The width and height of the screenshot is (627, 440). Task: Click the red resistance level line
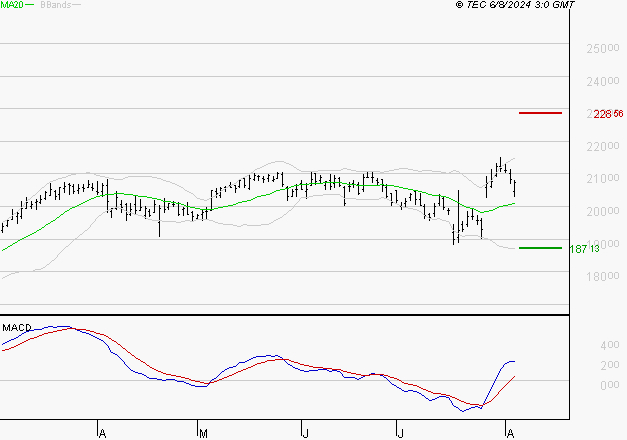point(540,113)
